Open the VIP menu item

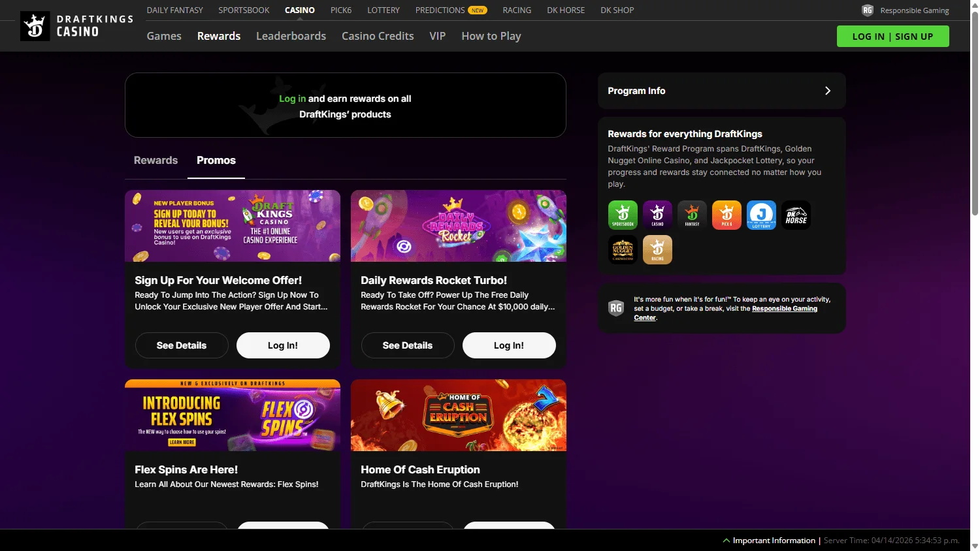(x=438, y=36)
